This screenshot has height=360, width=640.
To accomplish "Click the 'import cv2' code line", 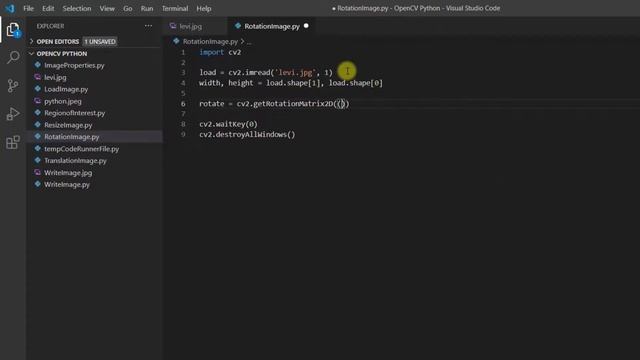I will (220, 52).
